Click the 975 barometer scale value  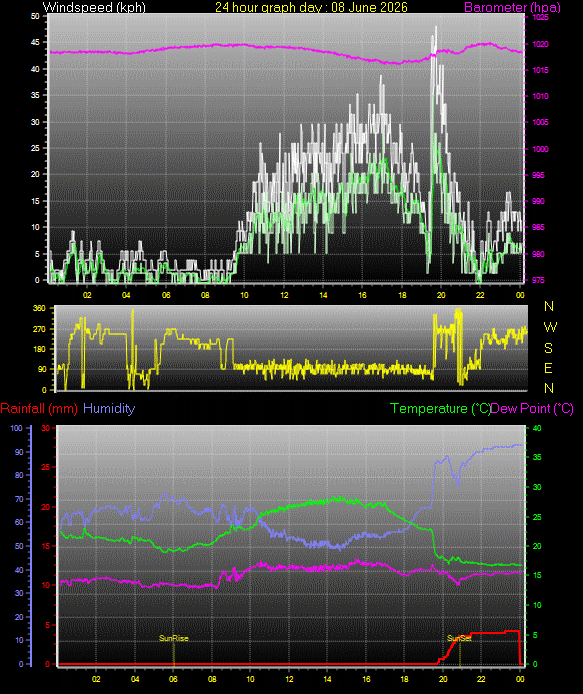pyautogui.click(x=538, y=280)
